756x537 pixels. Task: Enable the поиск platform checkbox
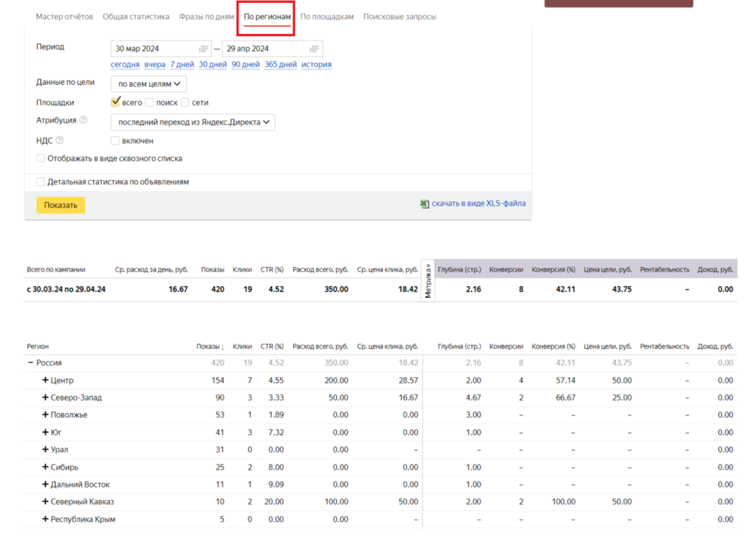149,103
